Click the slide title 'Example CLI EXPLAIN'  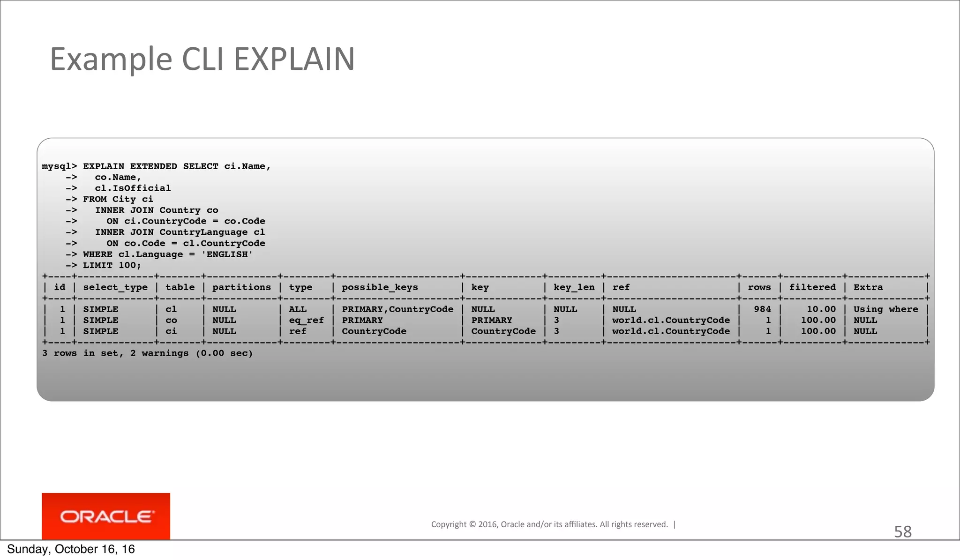tap(202, 60)
